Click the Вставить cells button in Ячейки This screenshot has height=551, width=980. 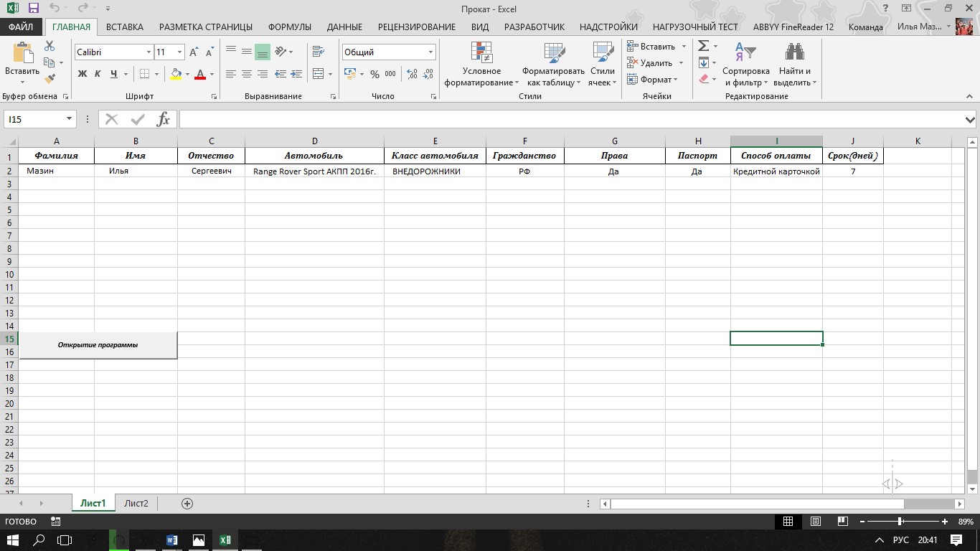(651, 47)
